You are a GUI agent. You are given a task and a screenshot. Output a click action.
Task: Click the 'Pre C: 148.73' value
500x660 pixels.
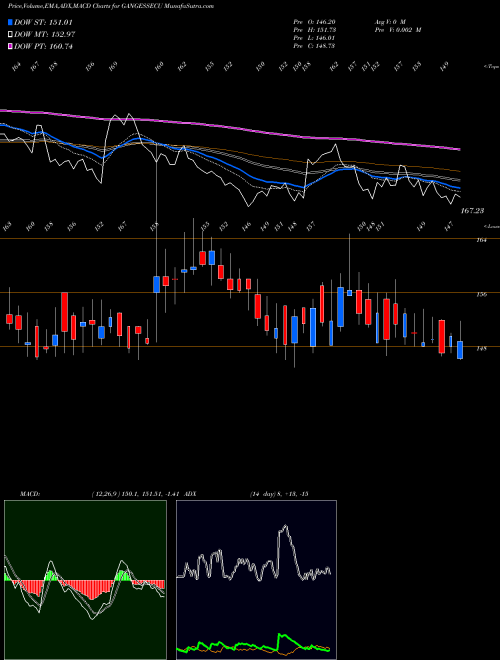[x=314, y=46]
